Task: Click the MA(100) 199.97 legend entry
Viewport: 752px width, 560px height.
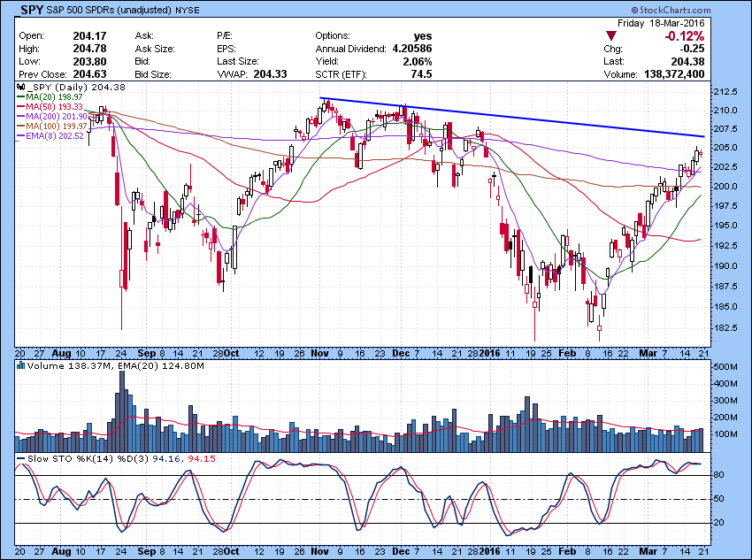Action: coord(57,127)
